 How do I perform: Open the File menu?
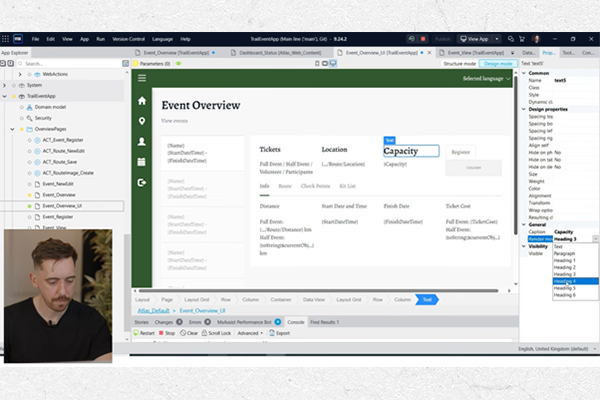(36, 39)
